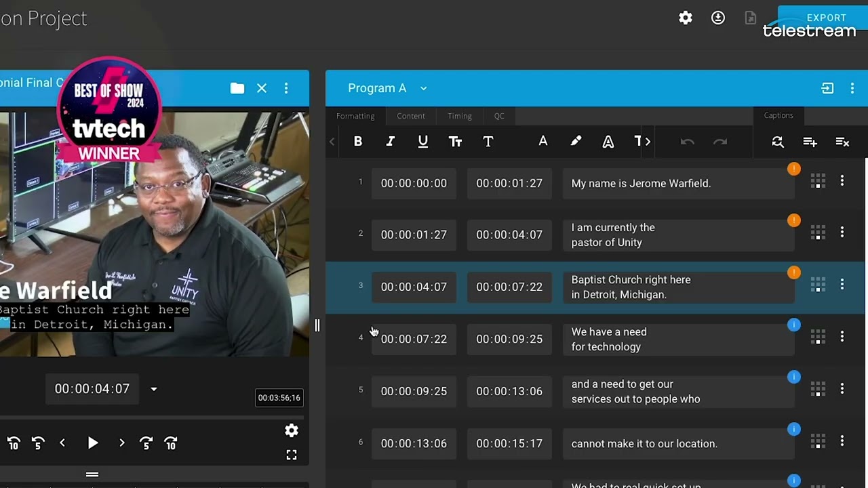Select caption row number 5

click(361, 390)
